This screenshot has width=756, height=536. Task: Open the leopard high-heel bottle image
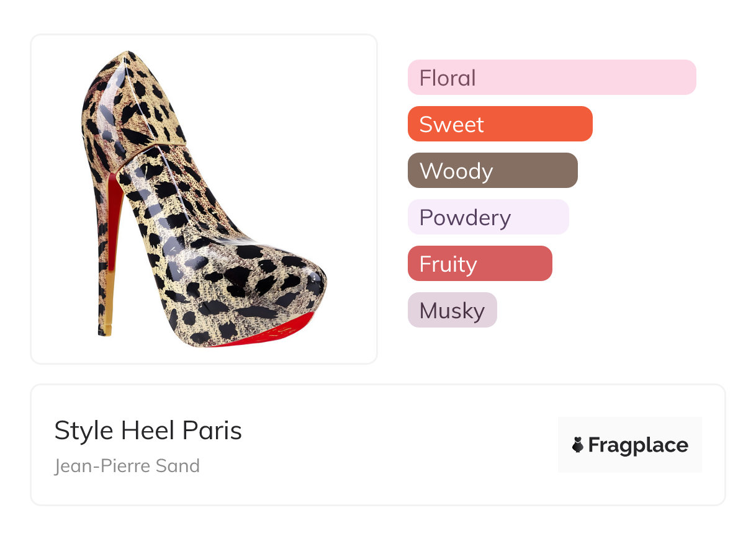204,199
